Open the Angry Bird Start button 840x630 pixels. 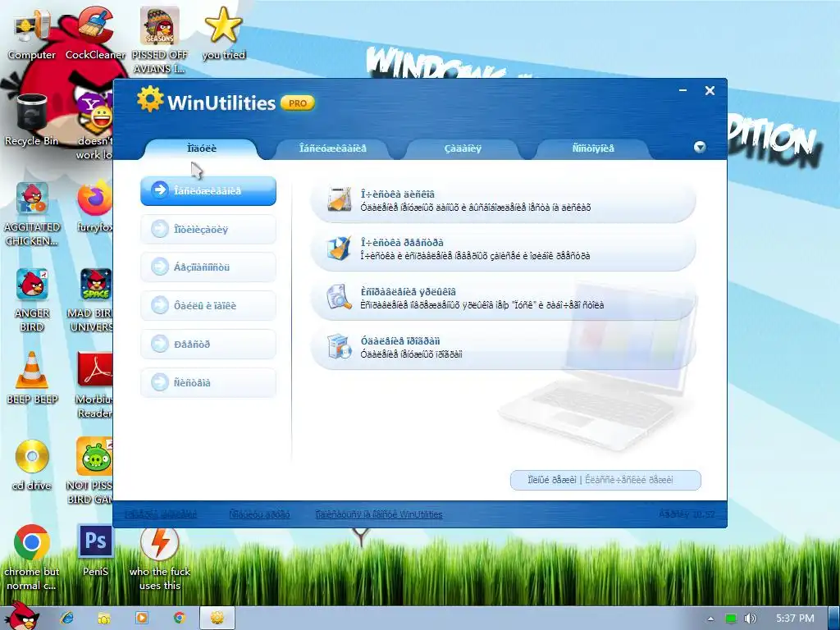coord(21,616)
